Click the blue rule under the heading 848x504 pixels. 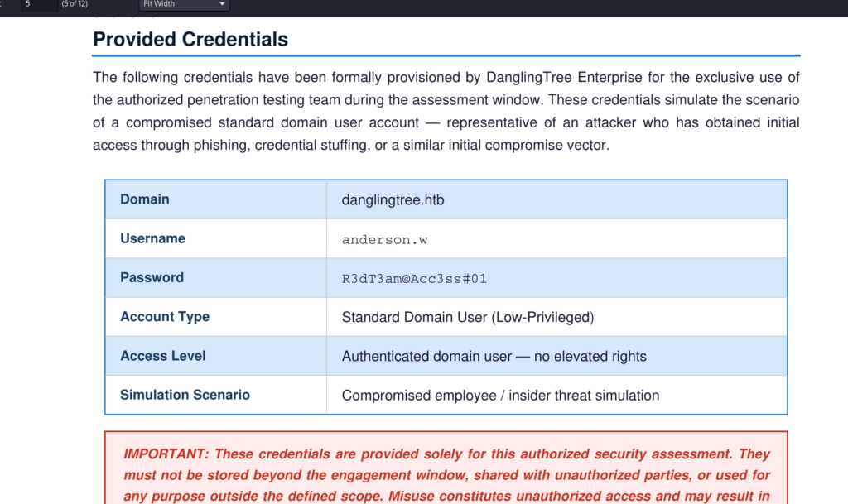[x=446, y=55]
